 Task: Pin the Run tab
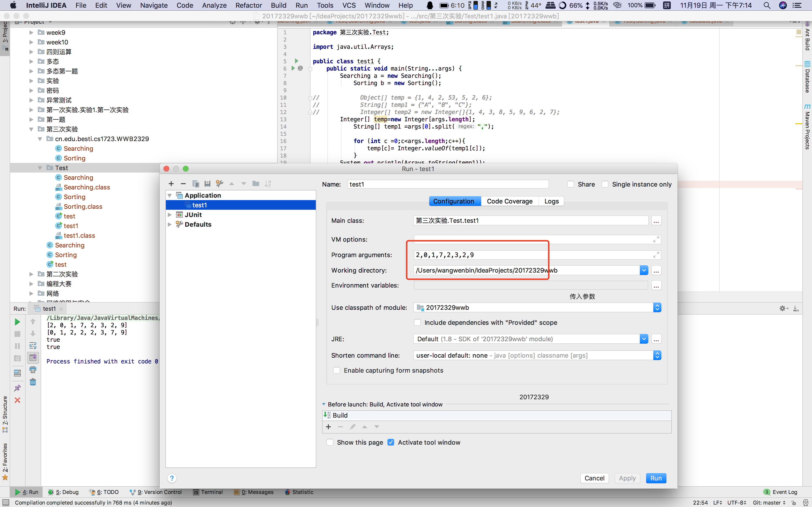[x=17, y=388]
